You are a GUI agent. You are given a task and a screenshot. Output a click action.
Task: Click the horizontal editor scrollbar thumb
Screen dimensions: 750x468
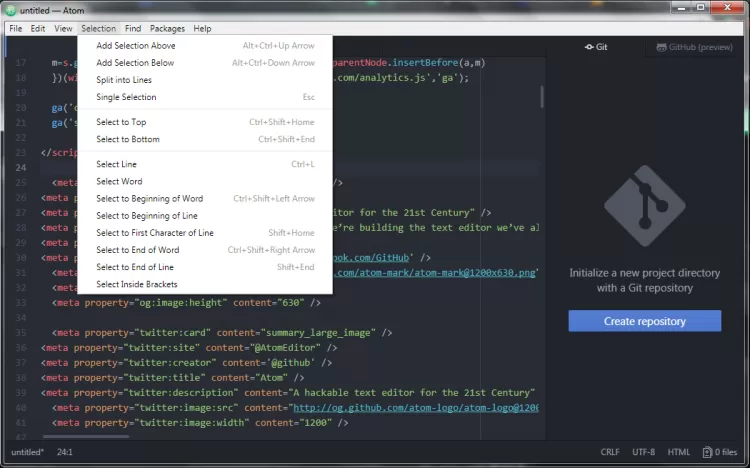coord(86,436)
